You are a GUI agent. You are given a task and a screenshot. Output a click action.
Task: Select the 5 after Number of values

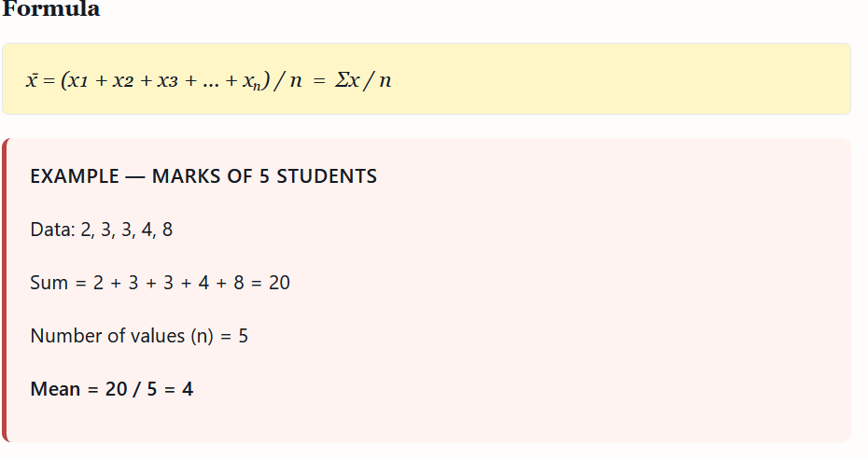tap(243, 336)
